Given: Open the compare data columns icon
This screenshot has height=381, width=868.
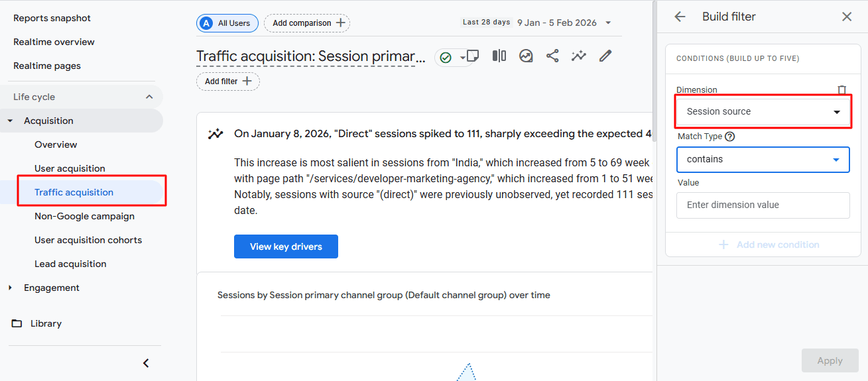Looking at the screenshot, I should [x=499, y=56].
